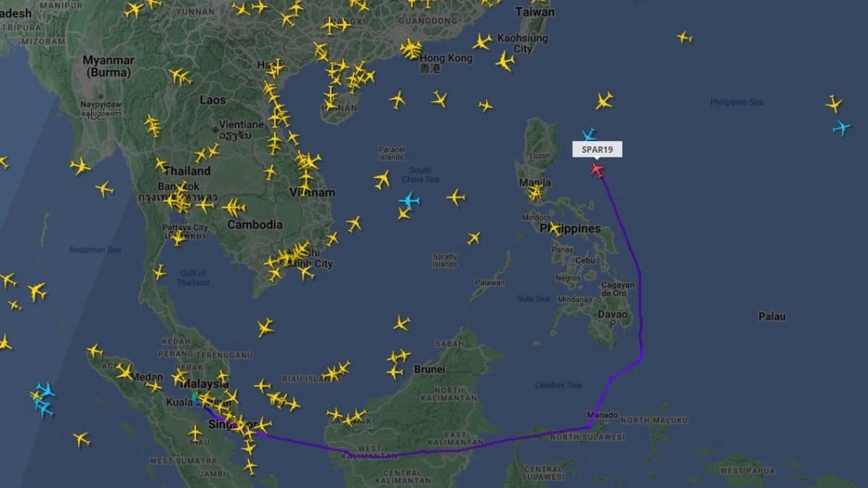Select the blue aircraft over South China Sea
The height and width of the screenshot is (488, 868).
click(409, 200)
